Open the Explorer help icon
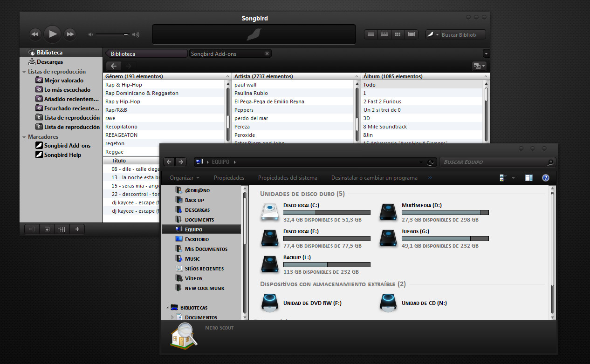The image size is (590, 364). (x=546, y=178)
